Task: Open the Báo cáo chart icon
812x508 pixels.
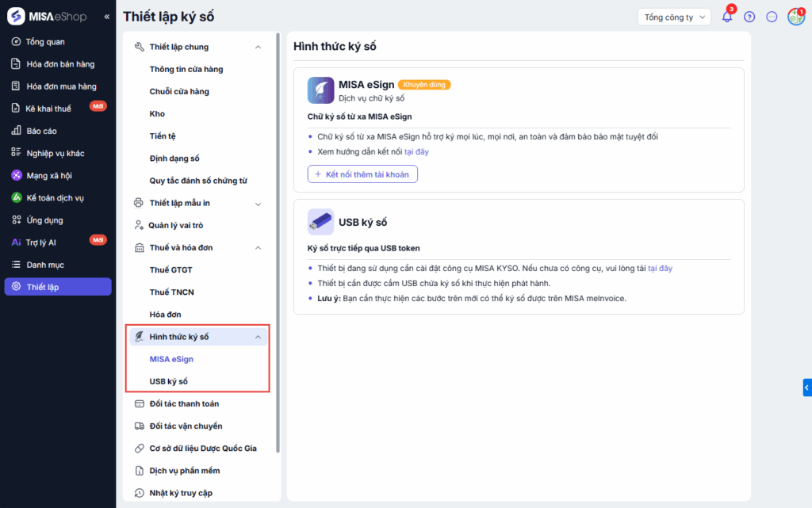Action: 16,130
